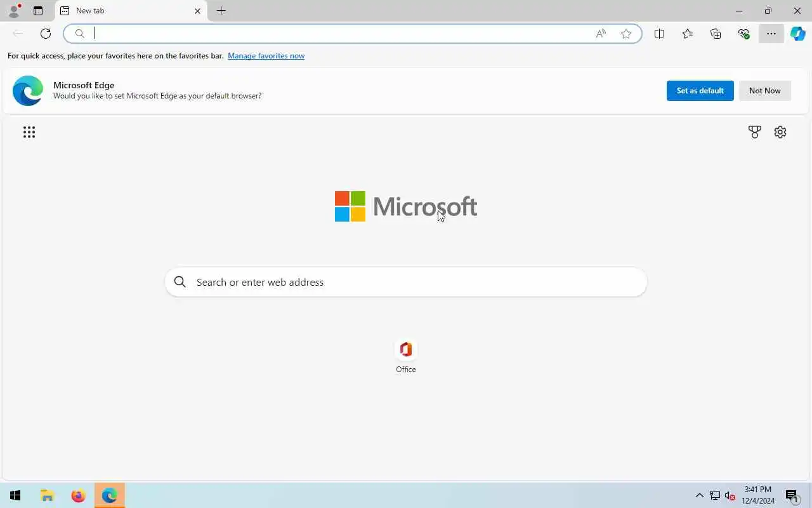
Task: Click the Search or enter web address box
Action: (406, 282)
